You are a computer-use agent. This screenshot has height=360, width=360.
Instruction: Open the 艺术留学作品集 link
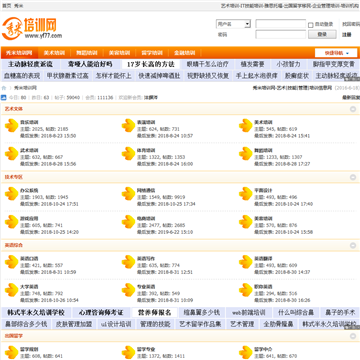coord(200,324)
